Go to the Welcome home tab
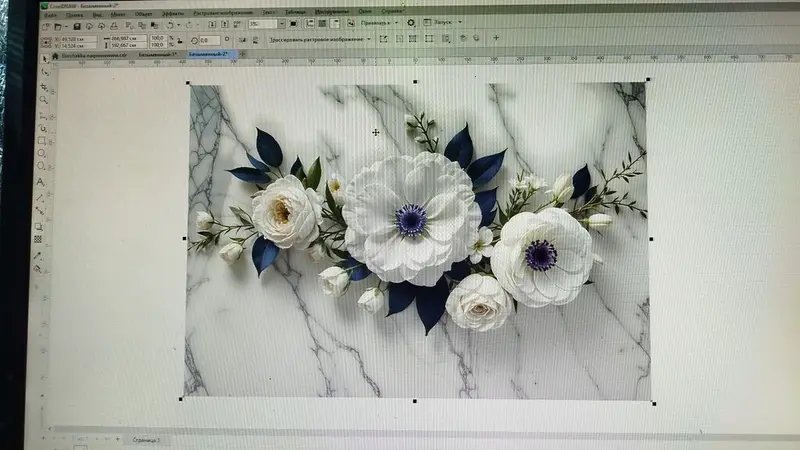The width and height of the screenshot is (800, 450). pyautogui.click(x=55, y=56)
